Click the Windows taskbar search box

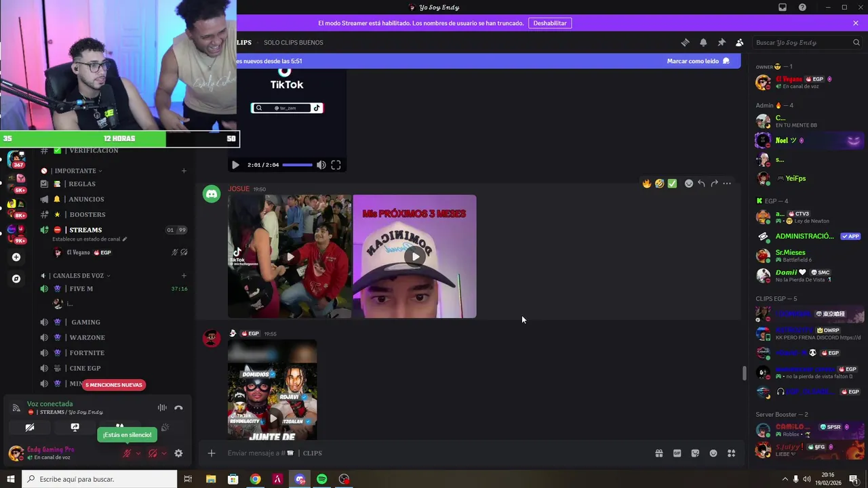pos(100,479)
